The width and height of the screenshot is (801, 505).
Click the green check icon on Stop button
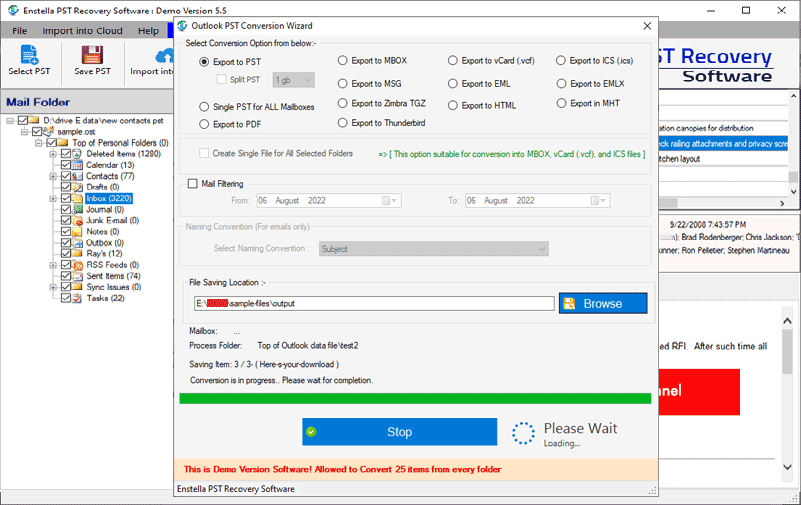click(x=311, y=432)
